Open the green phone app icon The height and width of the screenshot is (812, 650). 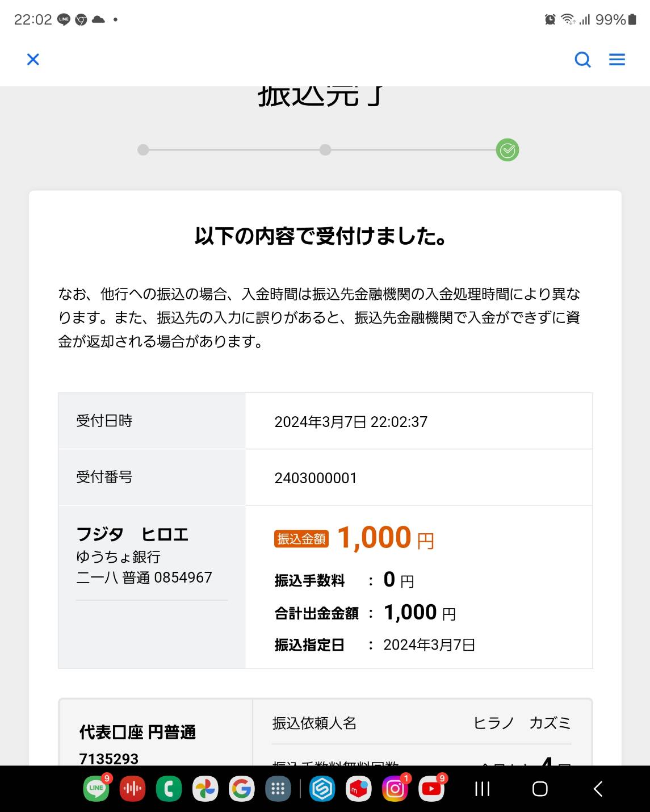click(x=169, y=789)
